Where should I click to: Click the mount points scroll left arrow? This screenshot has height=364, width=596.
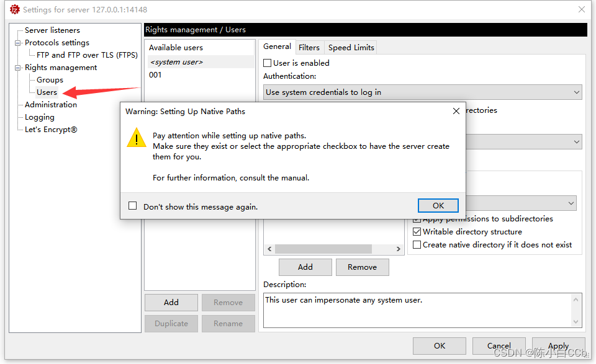[269, 249]
